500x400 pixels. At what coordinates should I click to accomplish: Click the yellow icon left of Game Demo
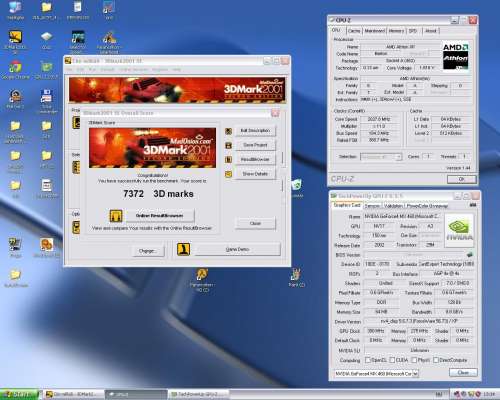183,249
